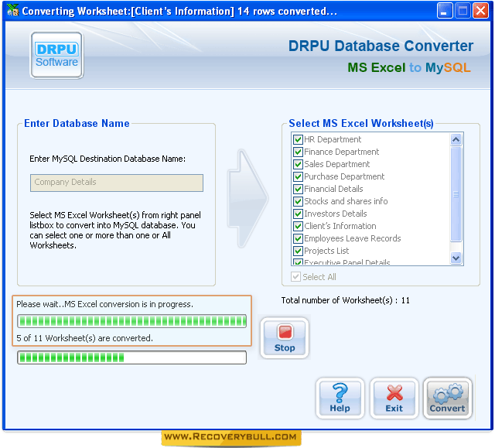Click 'Please wait..MS Excel conversion' status text
Viewport: 495px width, 448px height.
[105, 304]
